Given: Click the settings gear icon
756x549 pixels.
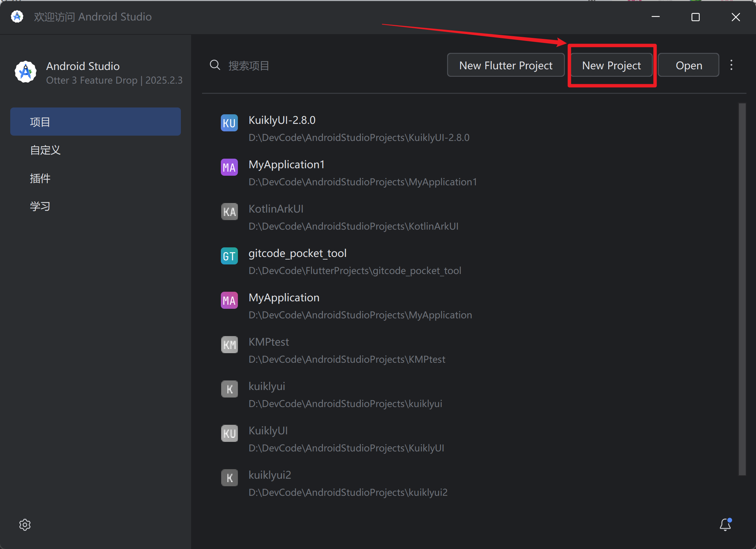Looking at the screenshot, I should click(25, 524).
